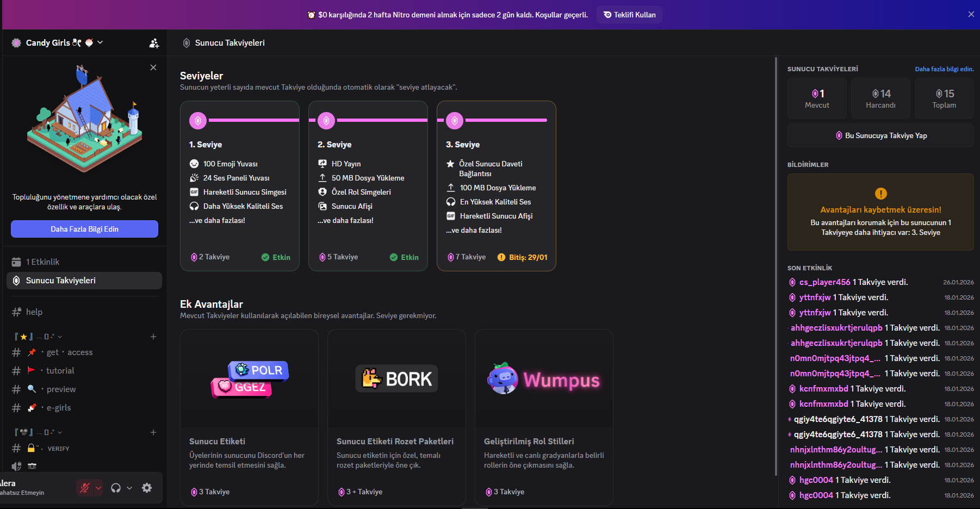Viewport: 980px width, 509px height.
Task: Click the orange warning icon in Bildirimler
Action: point(881,194)
